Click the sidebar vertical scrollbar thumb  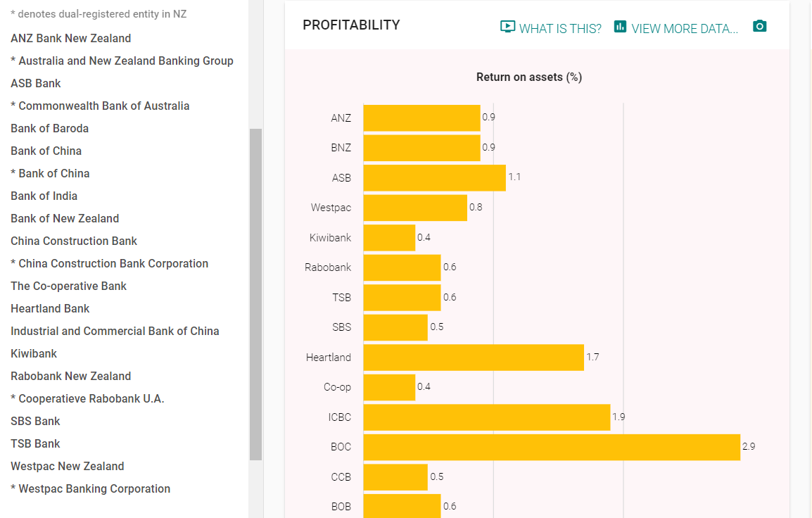tap(256, 294)
